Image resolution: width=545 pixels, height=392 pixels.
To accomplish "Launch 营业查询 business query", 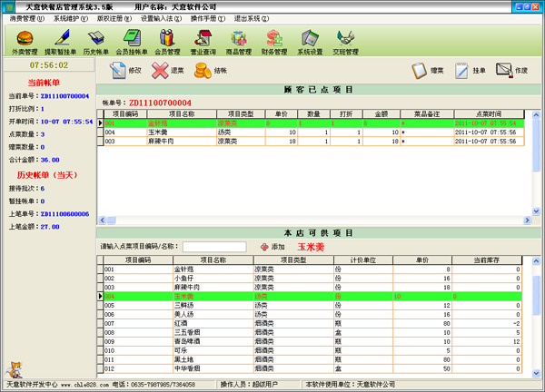I will coord(203,40).
